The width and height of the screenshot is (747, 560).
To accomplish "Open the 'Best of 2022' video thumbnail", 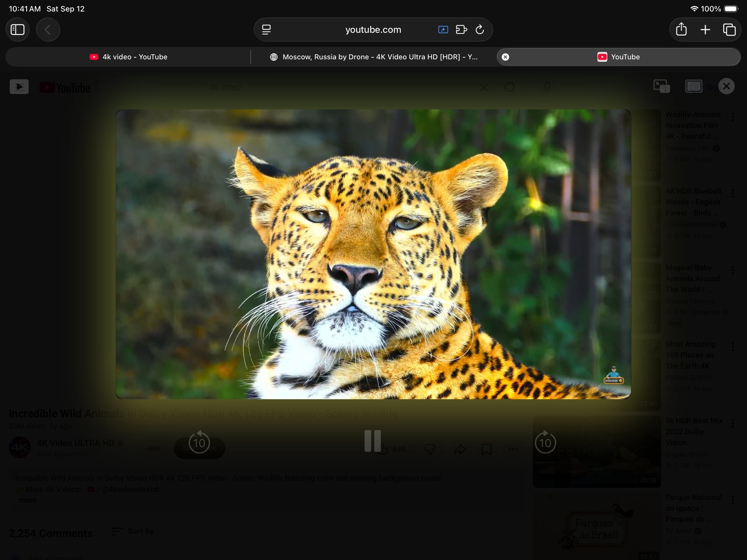I will 597,452.
